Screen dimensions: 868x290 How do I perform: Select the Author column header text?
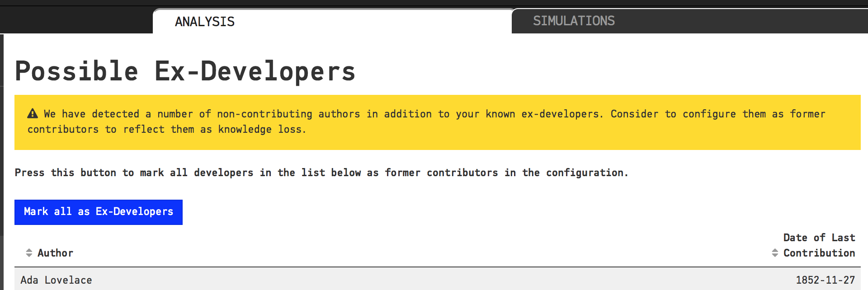point(55,253)
